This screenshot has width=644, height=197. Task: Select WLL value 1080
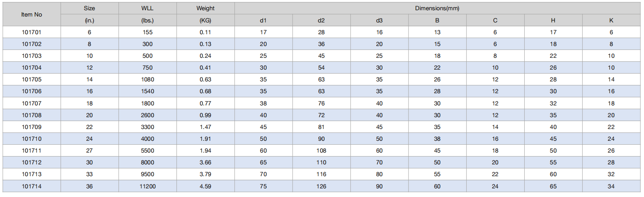[148, 79]
